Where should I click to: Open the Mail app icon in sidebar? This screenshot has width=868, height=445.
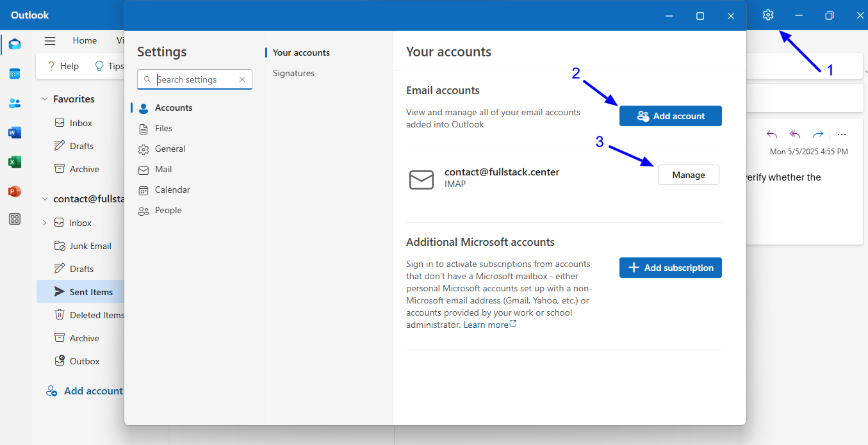(15, 44)
